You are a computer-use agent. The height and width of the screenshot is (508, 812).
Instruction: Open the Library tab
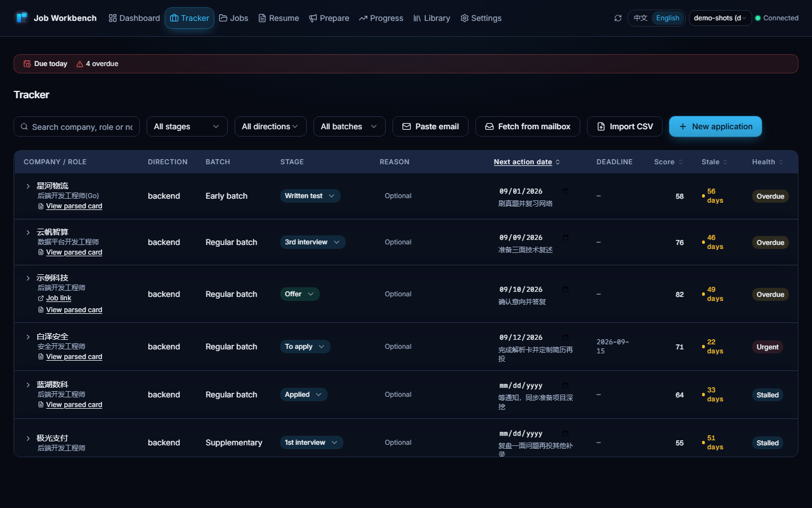click(x=432, y=18)
